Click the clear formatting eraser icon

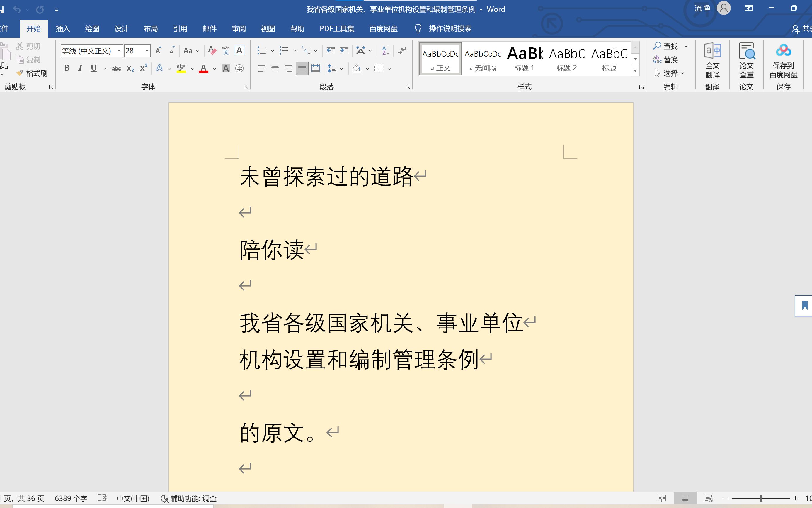tap(212, 51)
